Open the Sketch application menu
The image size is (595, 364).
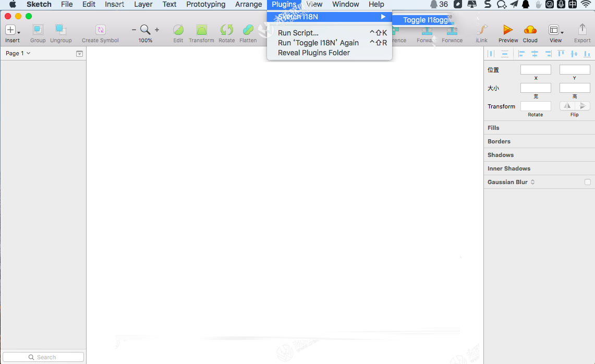click(39, 4)
